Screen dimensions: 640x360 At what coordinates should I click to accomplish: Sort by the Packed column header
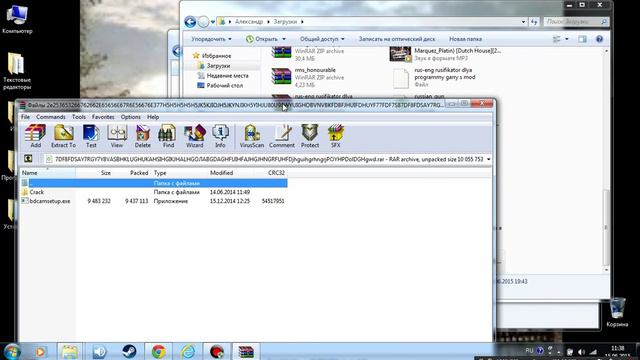(131, 173)
